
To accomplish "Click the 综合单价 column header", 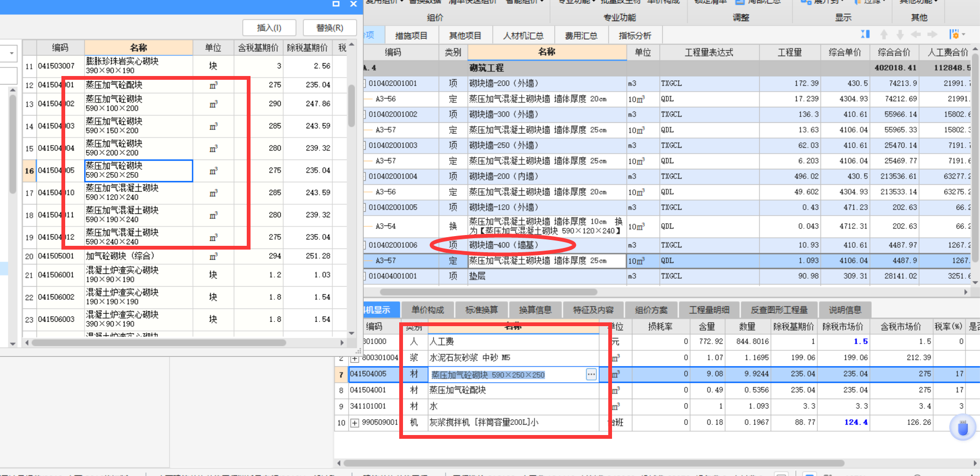I will 845,52.
